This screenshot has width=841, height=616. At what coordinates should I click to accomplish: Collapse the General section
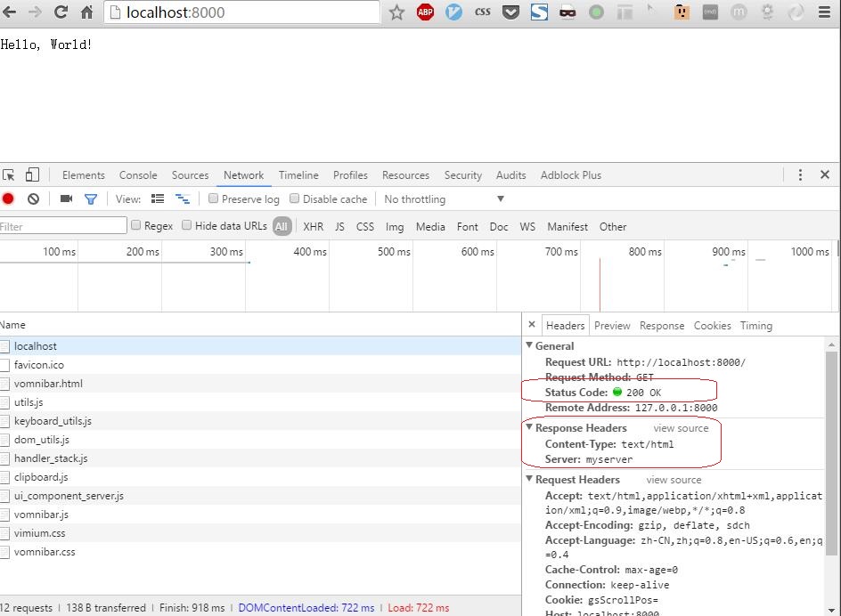tap(529, 346)
